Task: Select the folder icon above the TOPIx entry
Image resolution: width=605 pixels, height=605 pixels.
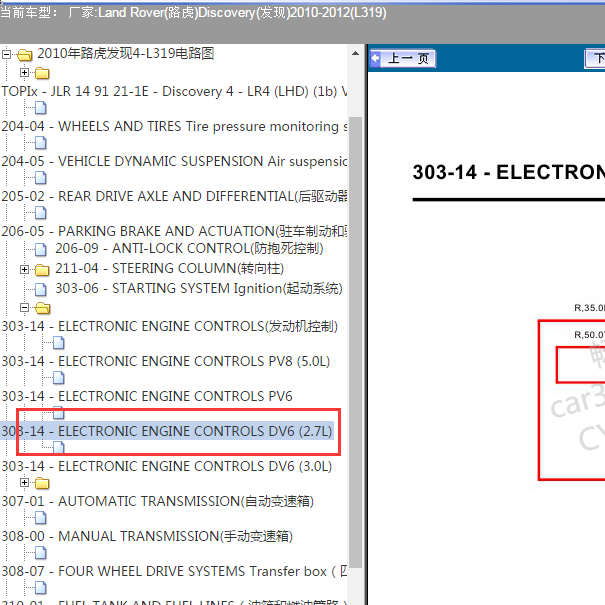Action: [x=42, y=73]
